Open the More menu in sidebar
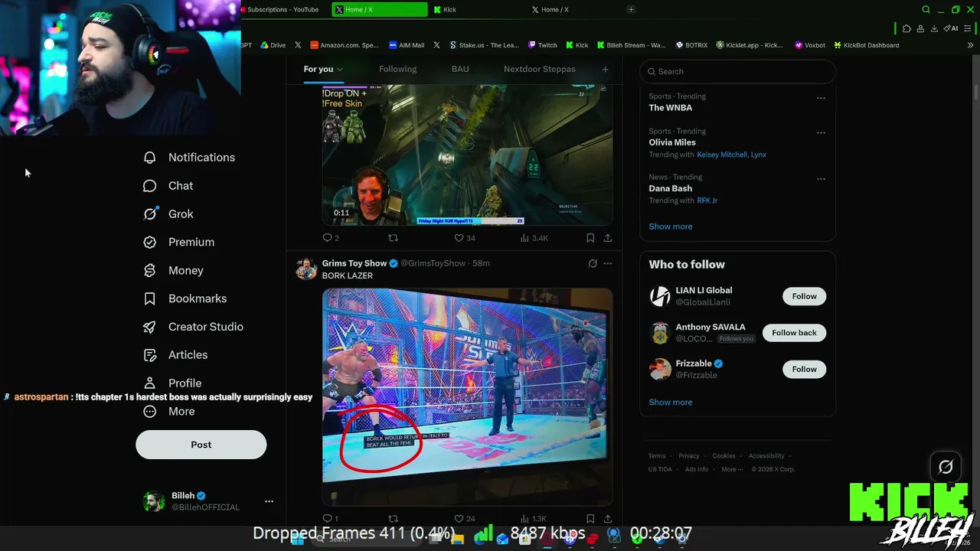This screenshot has height=551, width=980. (x=169, y=411)
